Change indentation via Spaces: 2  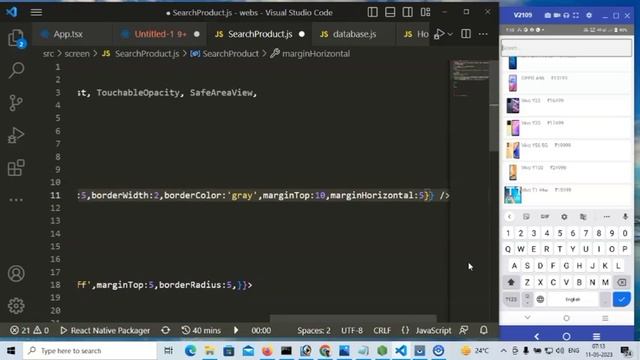[x=313, y=330]
